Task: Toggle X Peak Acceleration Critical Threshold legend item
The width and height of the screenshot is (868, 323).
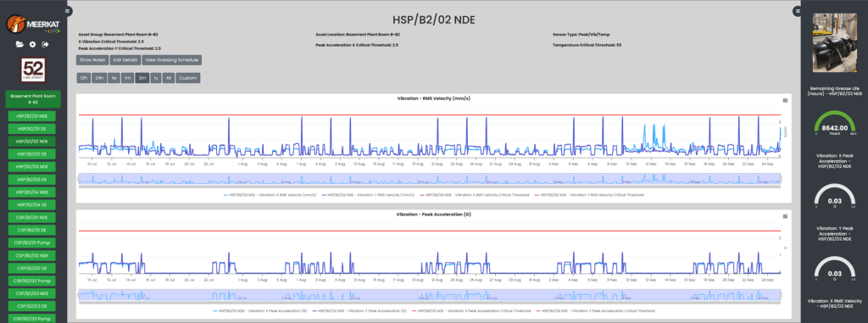Action: pos(472,311)
